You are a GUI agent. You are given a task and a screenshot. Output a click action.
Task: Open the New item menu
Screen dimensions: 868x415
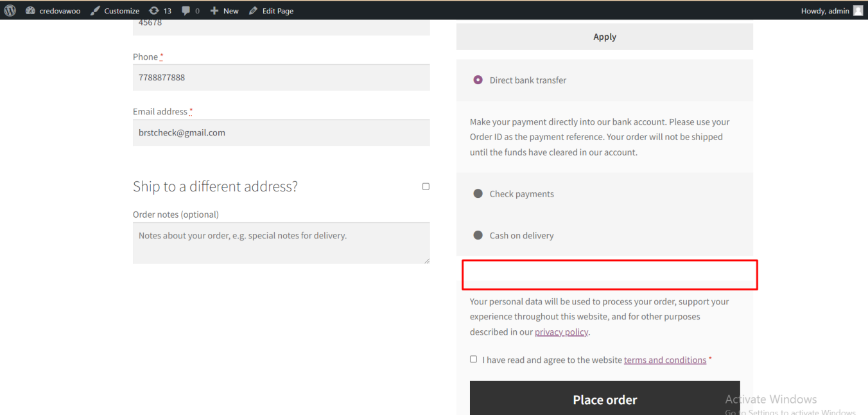point(224,10)
